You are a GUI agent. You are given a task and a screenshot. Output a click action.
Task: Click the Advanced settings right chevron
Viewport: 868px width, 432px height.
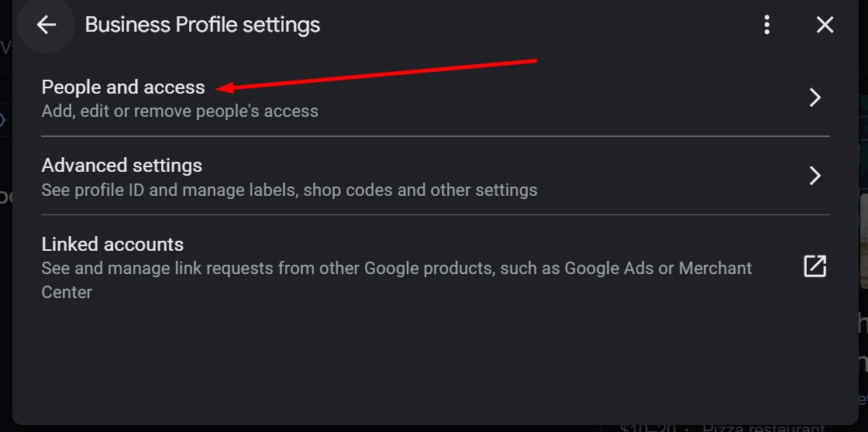click(x=815, y=176)
